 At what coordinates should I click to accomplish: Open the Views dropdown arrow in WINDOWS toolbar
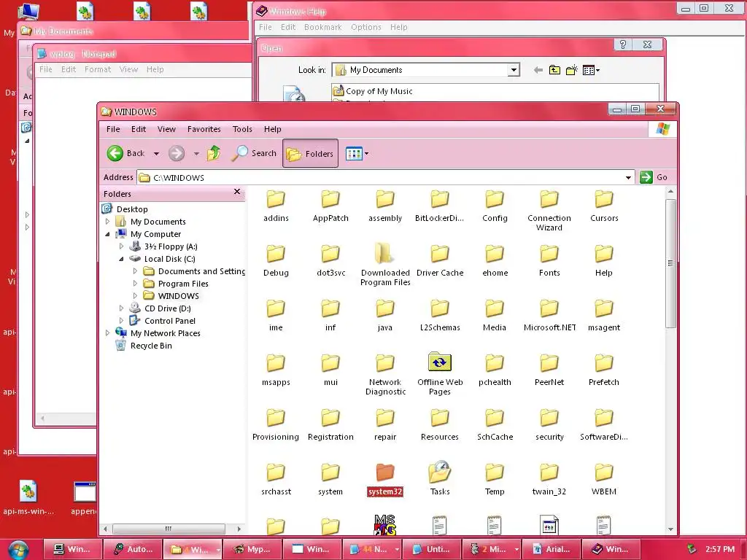point(366,154)
